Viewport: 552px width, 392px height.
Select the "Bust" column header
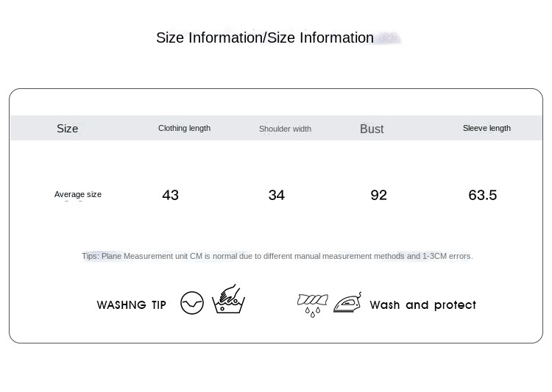372,129
